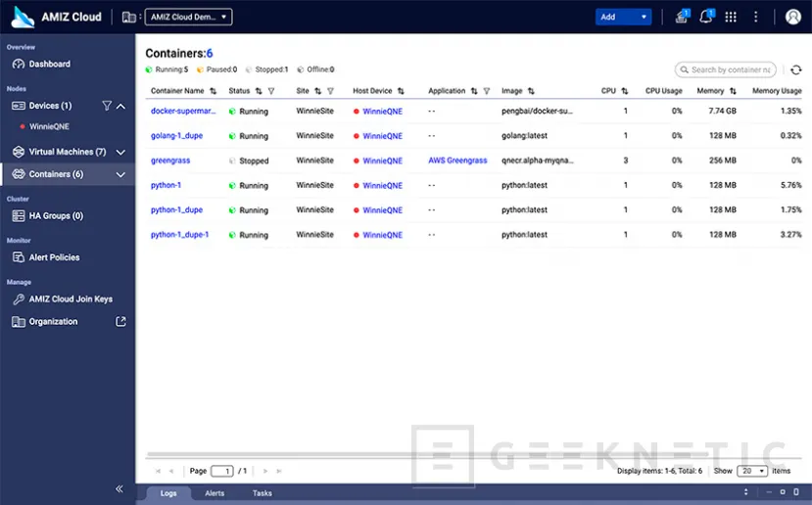Select WinnieQNE device in sidebar tree
812x505 pixels.
(49, 126)
